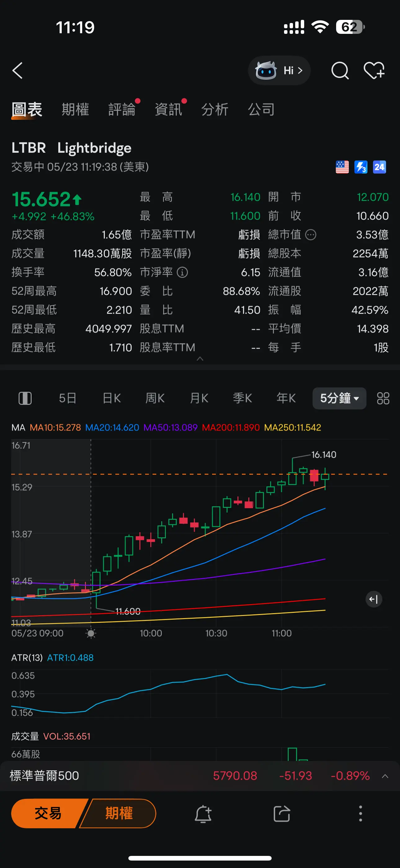Select the 周K chart period
The height and width of the screenshot is (868, 400).
coord(155,398)
